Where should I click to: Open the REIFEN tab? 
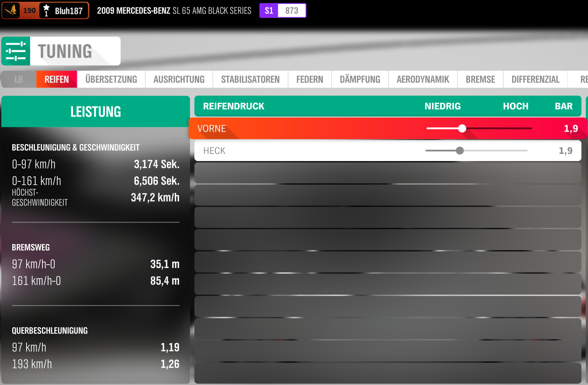[57, 79]
